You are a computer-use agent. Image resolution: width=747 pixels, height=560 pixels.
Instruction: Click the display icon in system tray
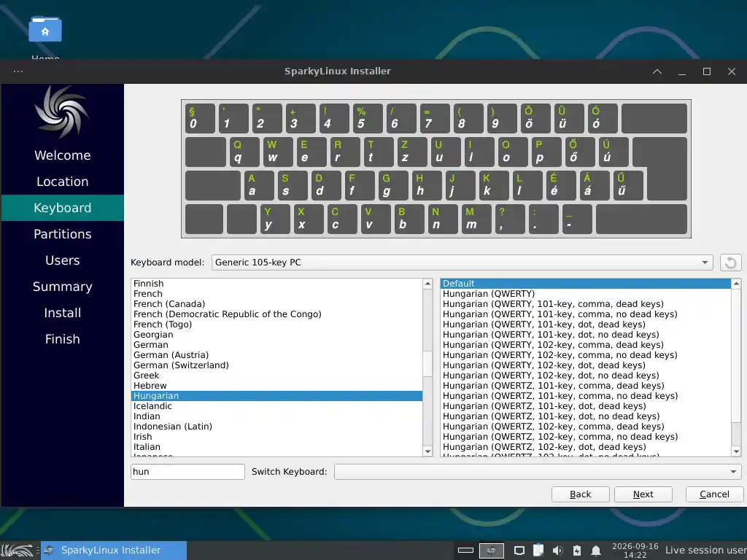(x=519, y=551)
